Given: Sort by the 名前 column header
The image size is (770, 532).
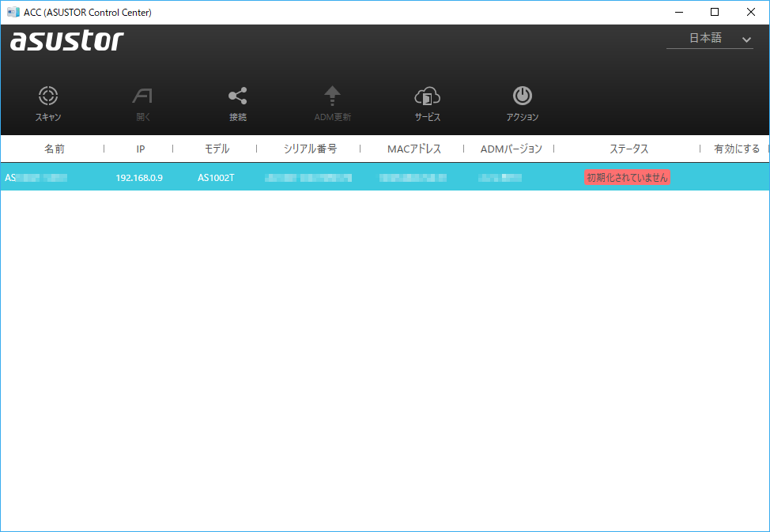Looking at the screenshot, I should [x=54, y=149].
